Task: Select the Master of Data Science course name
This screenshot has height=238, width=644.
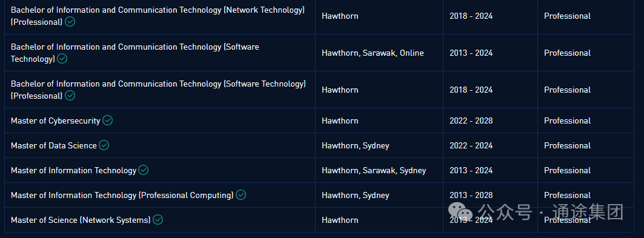Action: click(54, 145)
